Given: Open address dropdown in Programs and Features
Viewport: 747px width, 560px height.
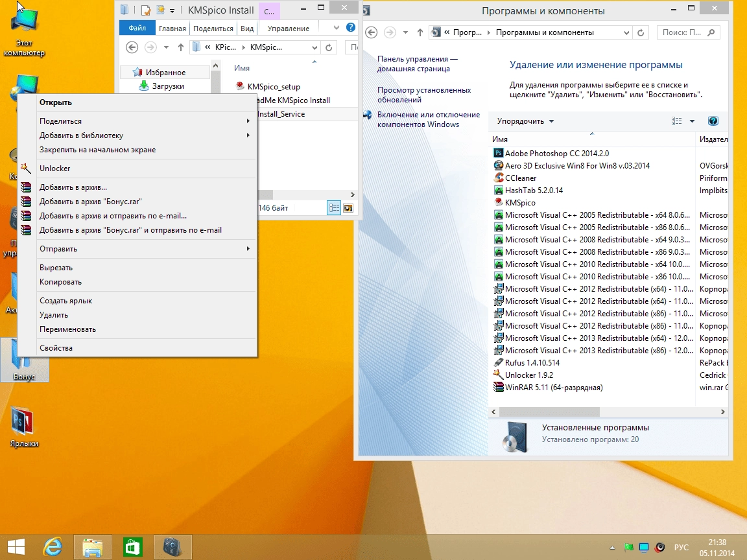Looking at the screenshot, I should [x=626, y=32].
